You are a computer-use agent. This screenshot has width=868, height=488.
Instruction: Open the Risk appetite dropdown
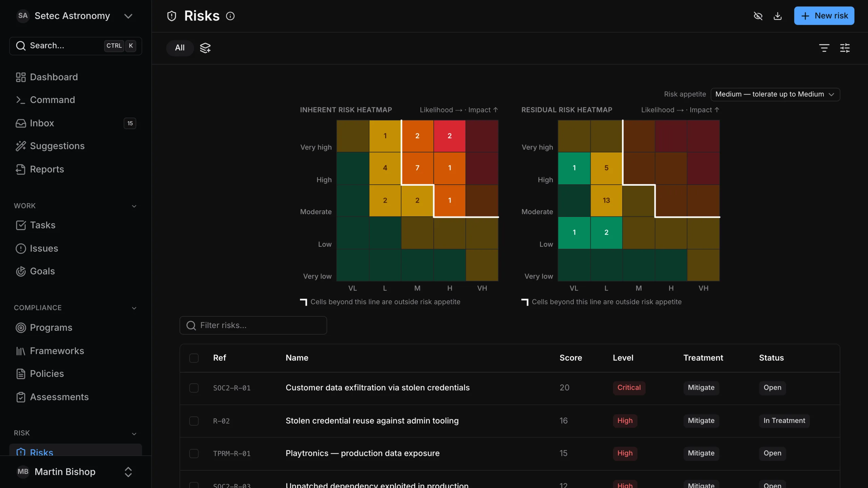pos(775,94)
